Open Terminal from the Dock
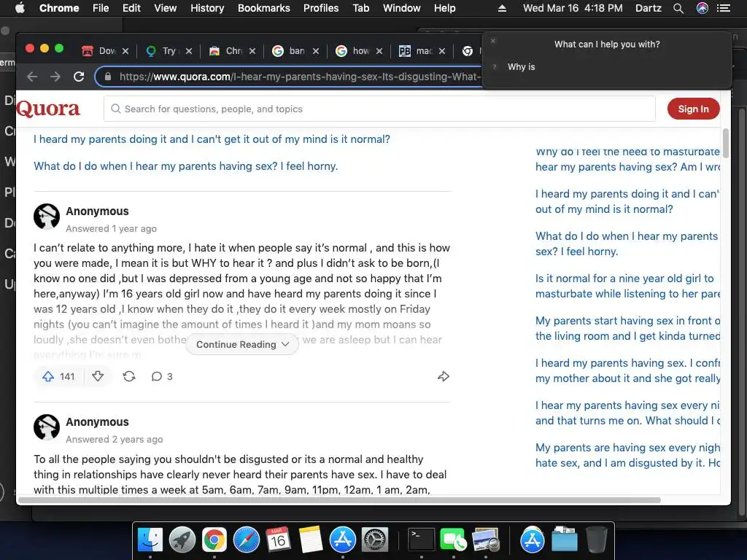This screenshot has width=747, height=560. pos(422,540)
